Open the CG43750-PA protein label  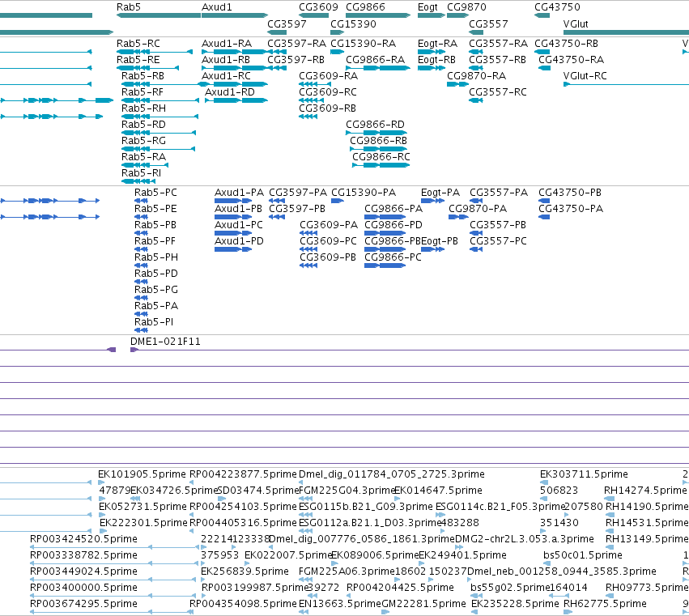[x=571, y=209]
